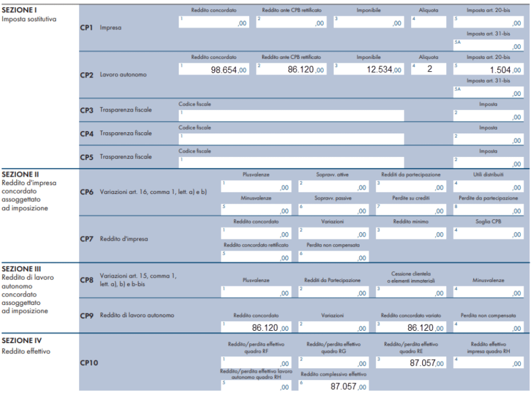Focus the CP2 Imponibile field showing 12.534
Image resolution: width=532 pixels, height=394 pixels.
click(x=368, y=69)
